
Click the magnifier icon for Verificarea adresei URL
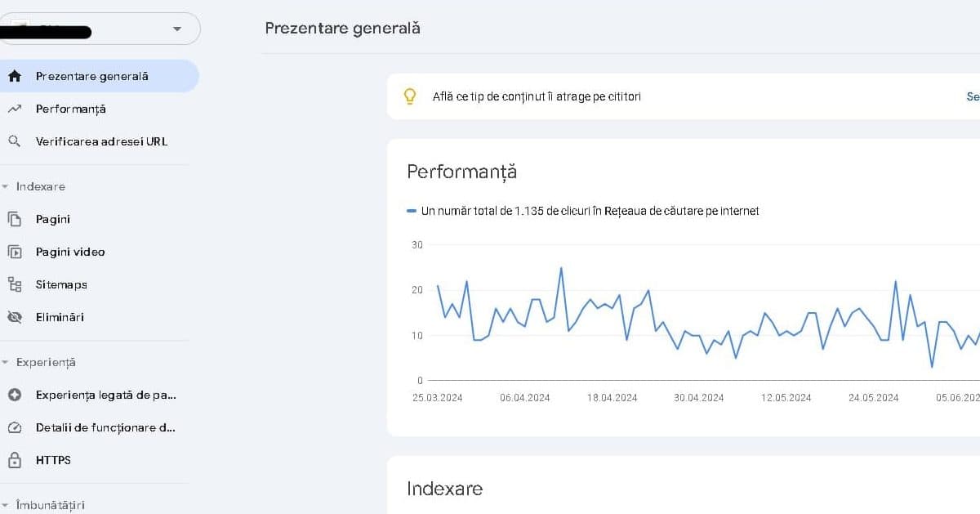(x=15, y=141)
